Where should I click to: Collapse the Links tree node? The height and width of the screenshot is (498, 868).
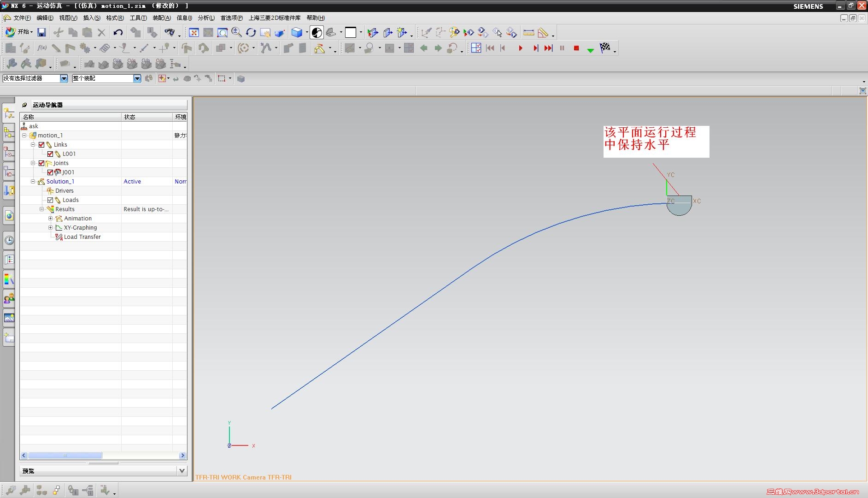(33, 145)
